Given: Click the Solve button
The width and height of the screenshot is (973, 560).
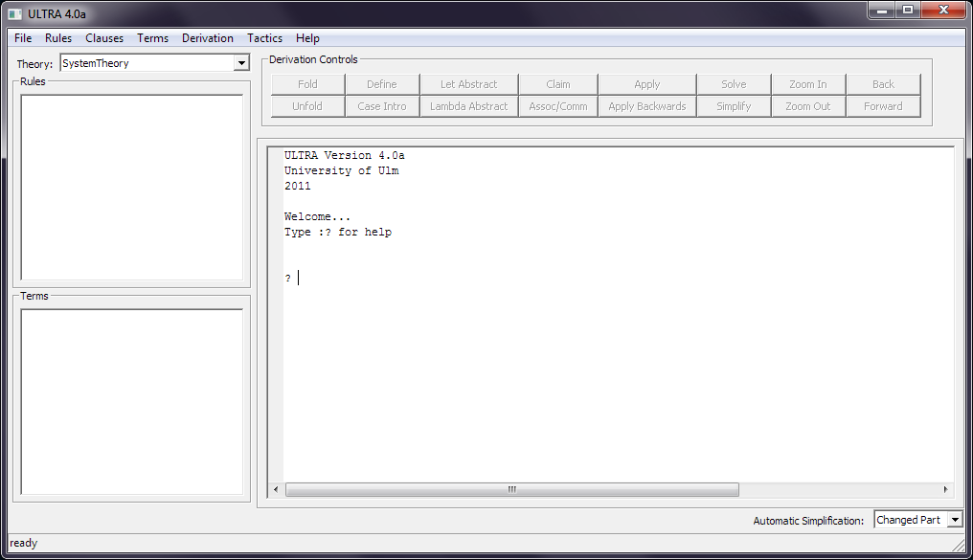Looking at the screenshot, I should point(735,84).
